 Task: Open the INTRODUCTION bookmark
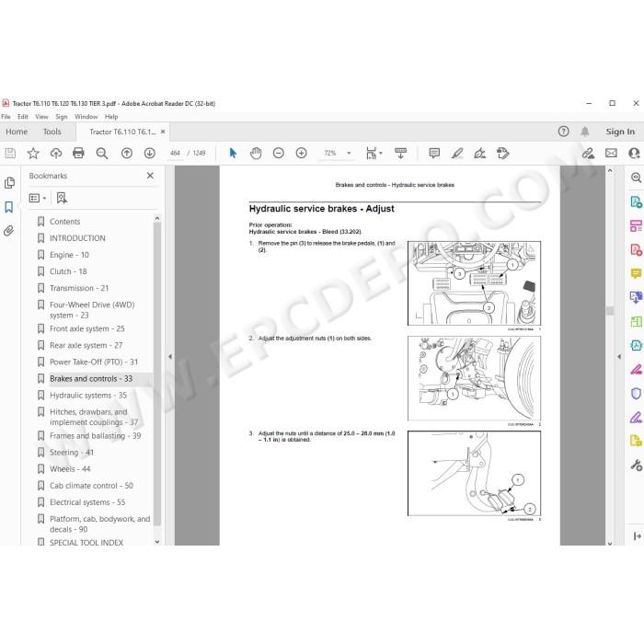coord(77,238)
